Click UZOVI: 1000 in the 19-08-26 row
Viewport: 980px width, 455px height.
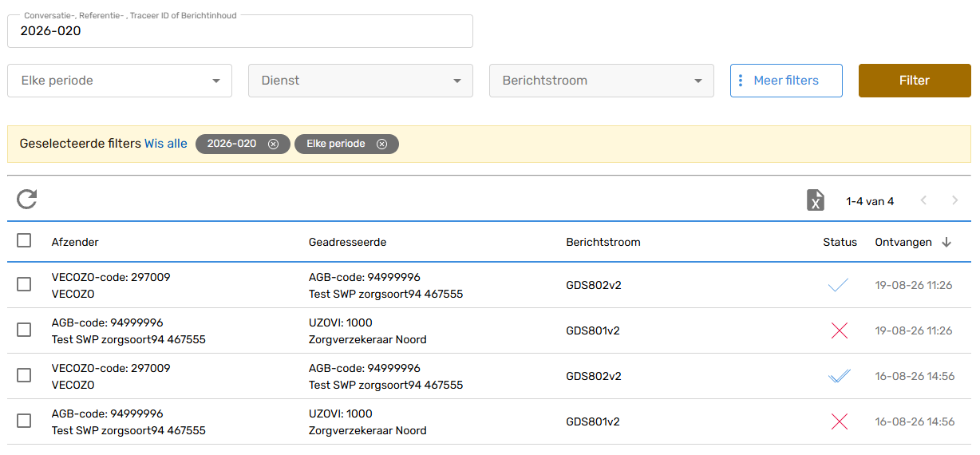pos(341,322)
